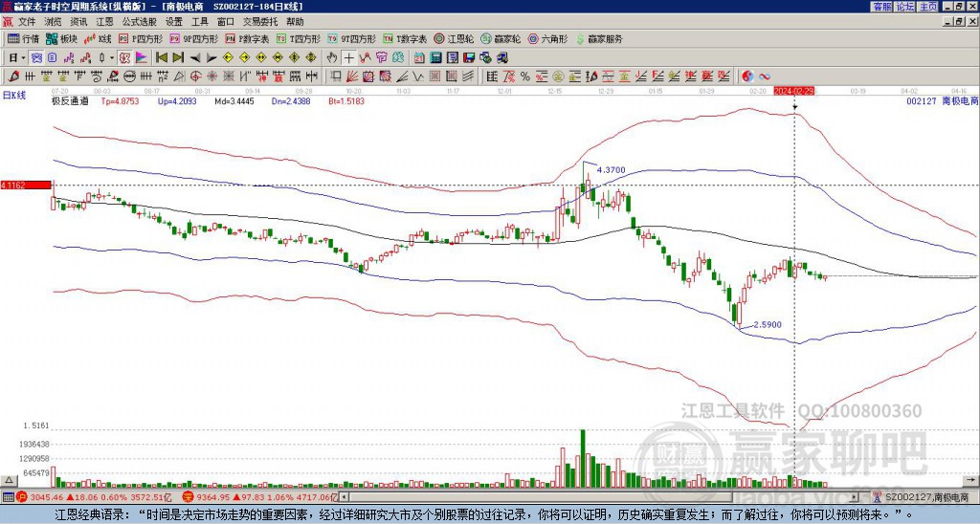Open the 交易委托 menu
The height and width of the screenshot is (524, 980).
(260, 22)
